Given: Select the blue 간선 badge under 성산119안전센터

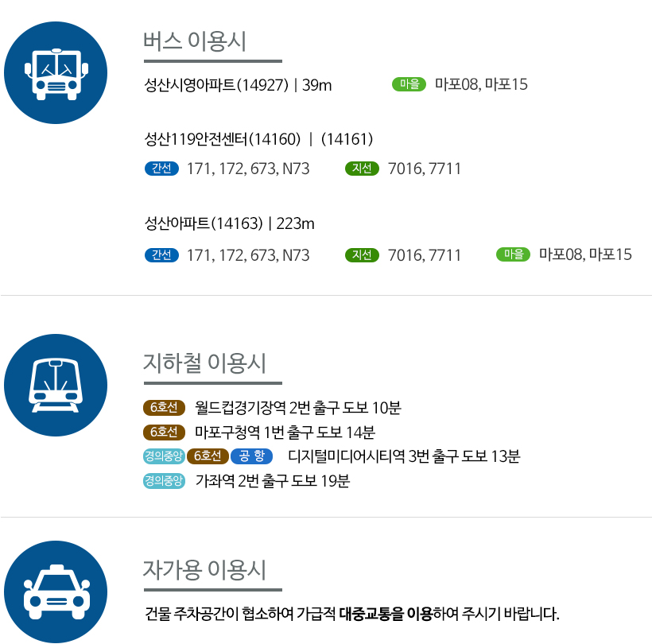Looking at the screenshot, I should click(x=161, y=169).
